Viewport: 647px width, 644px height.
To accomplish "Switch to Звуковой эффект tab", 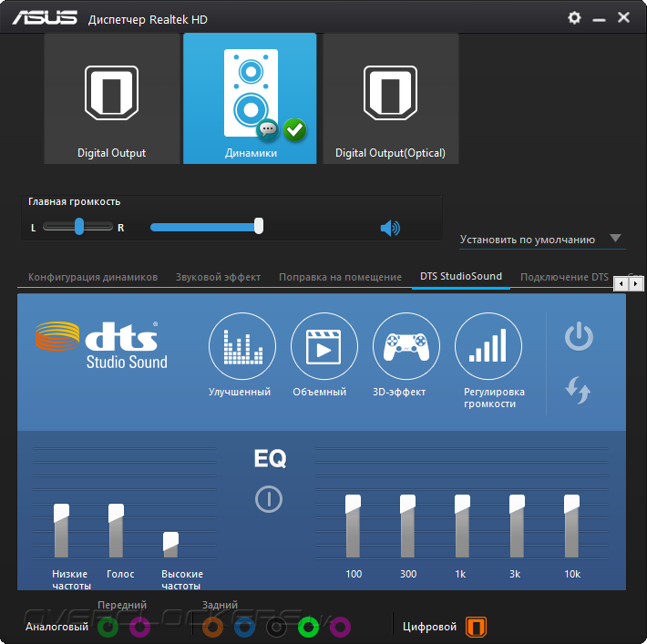I will point(219,277).
